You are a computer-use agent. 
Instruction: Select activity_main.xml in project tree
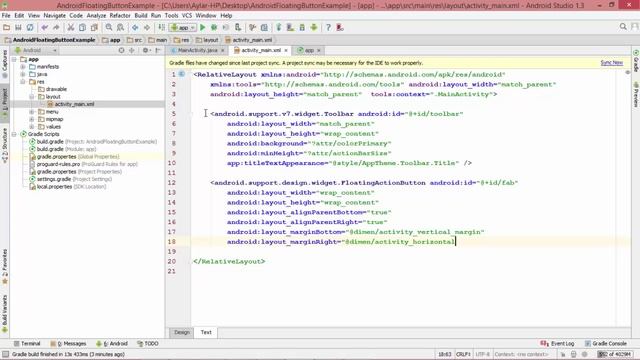pyautogui.click(x=74, y=104)
